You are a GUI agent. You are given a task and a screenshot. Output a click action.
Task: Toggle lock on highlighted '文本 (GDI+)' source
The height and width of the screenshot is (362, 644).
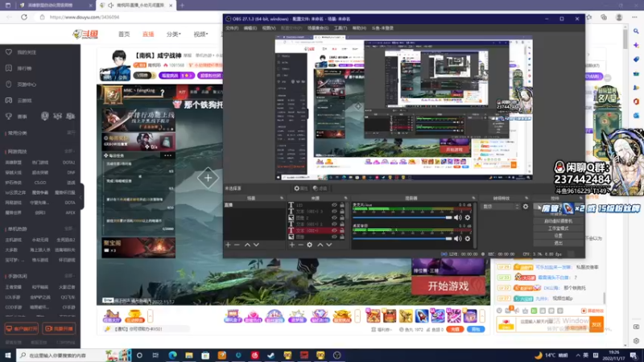(342, 231)
